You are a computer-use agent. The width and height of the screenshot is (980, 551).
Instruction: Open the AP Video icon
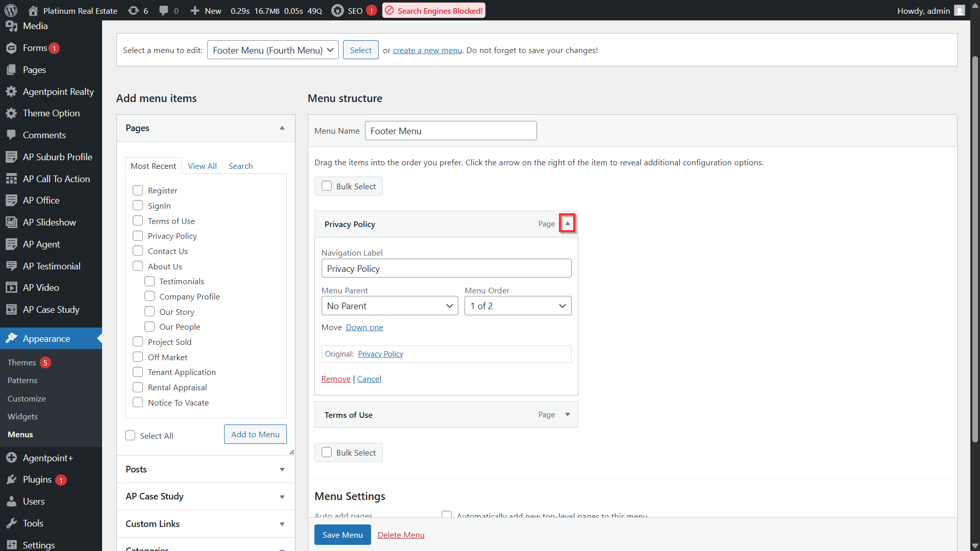pyautogui.click(x=11, y=288)
